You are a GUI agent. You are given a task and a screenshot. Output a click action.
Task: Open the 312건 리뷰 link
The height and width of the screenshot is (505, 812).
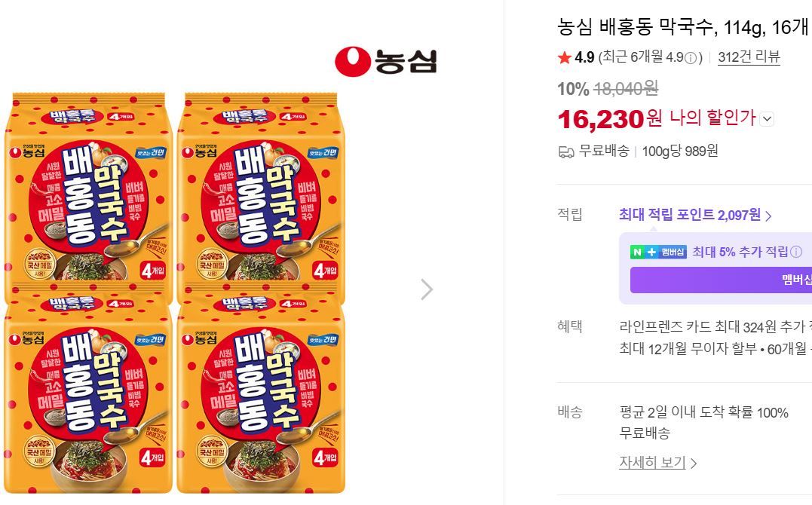coord(749,57)
